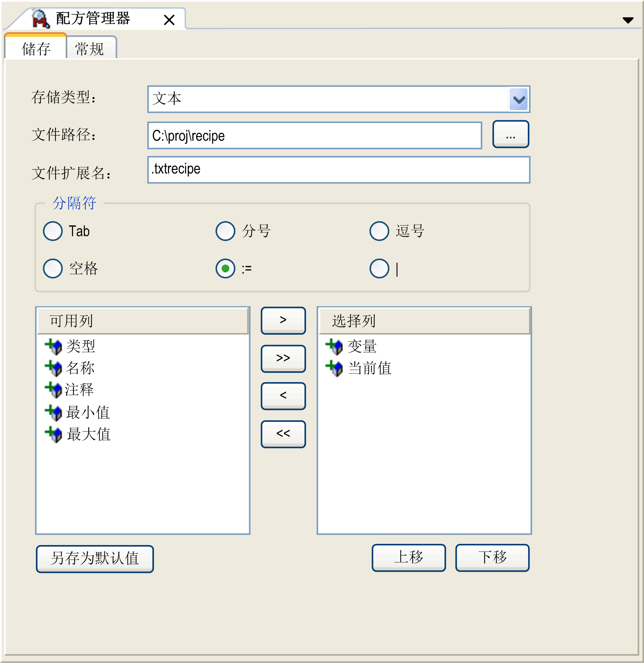This screenshot has width=644, height=663.
Task: Click the icon next to 最大值 entry
Action: coord(53,434)
